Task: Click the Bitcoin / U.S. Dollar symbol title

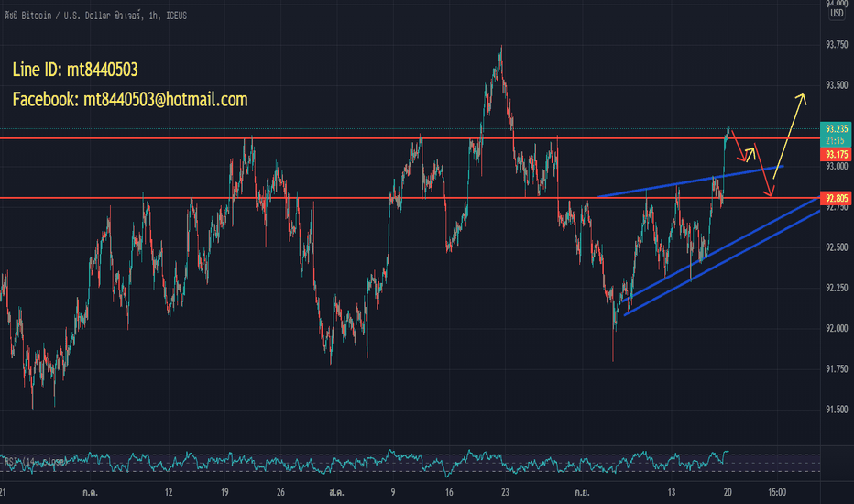Action: point(95,16)
